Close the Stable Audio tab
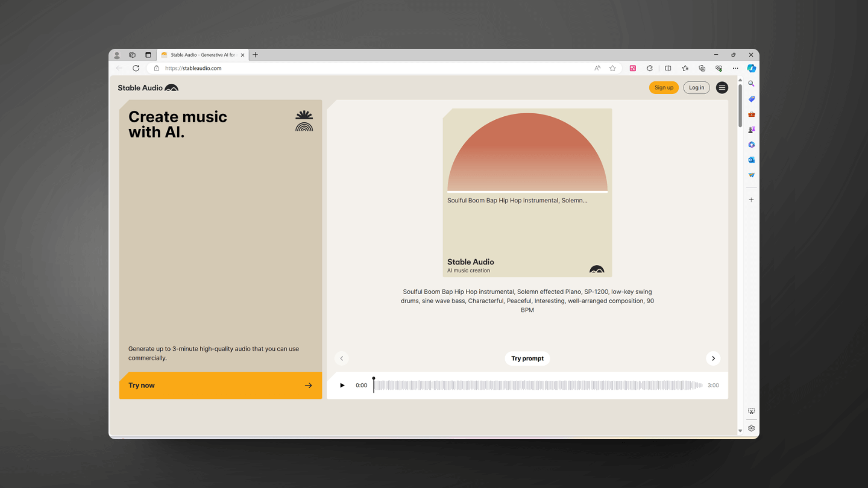868x488 pixels. click(x=243, y=55)
